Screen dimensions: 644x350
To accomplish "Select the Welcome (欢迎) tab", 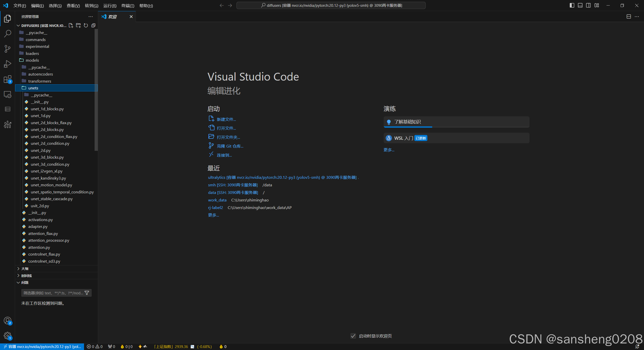I will point(112,17).
